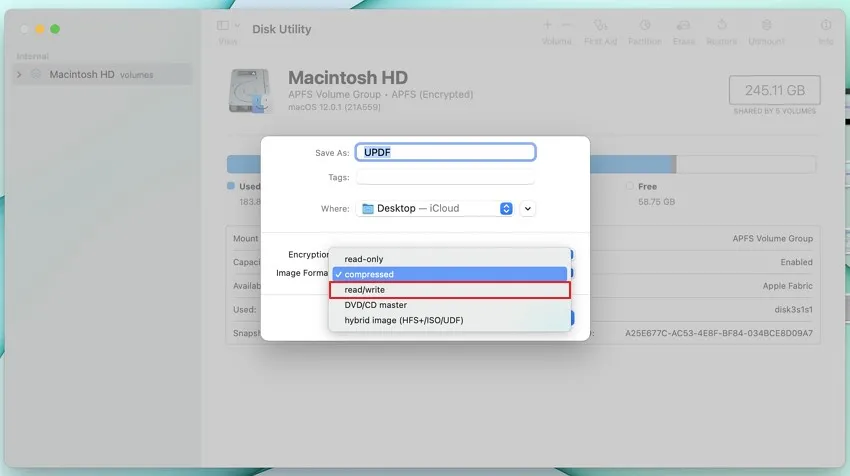The width and height of the screenshot is (850, 476).
Task: Click the sidebar View toggle icon
Action: click(222, 25)
